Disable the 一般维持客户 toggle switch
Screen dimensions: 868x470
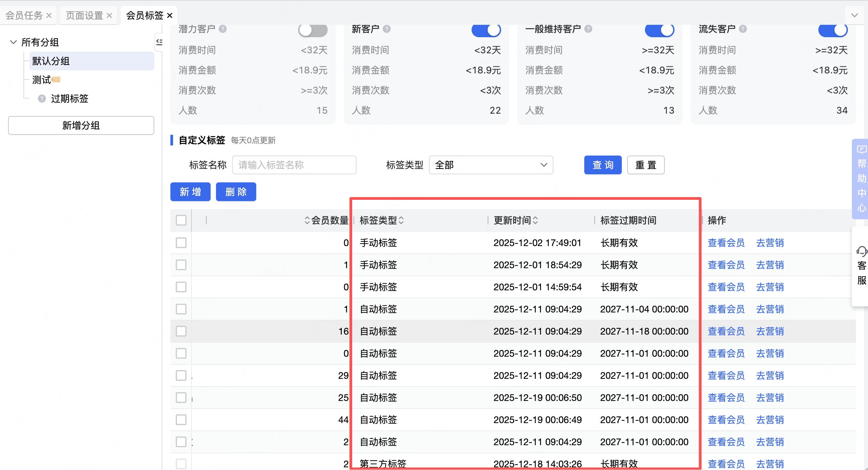[x=659, y=30]
